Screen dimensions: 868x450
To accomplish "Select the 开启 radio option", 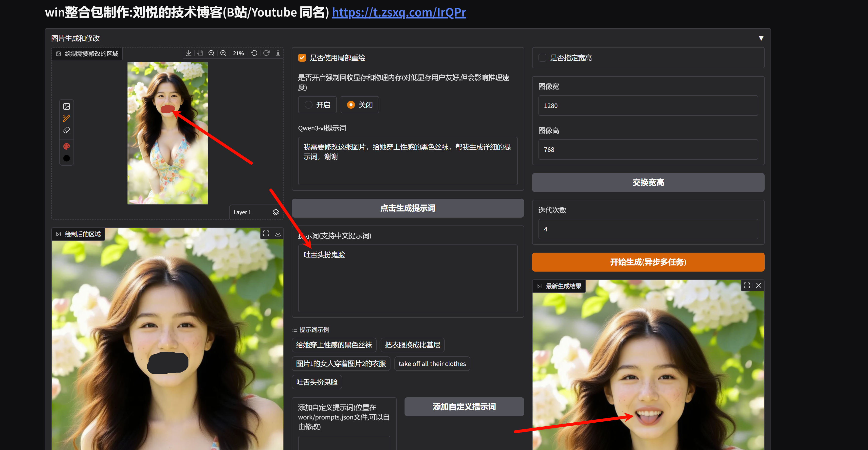I will [x=317, y=105].
